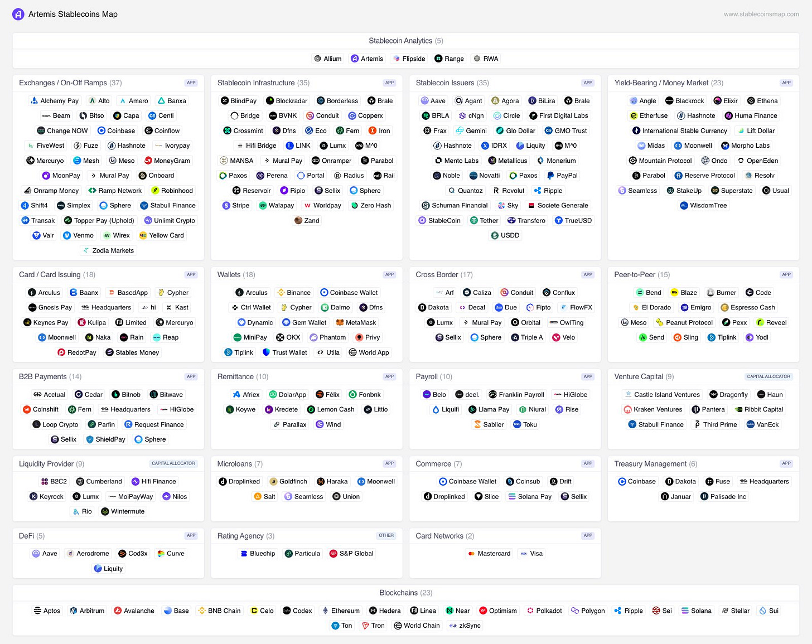Click the RWA icon in Stablecoin Analytics
The image size is (812, 644).
477,59
